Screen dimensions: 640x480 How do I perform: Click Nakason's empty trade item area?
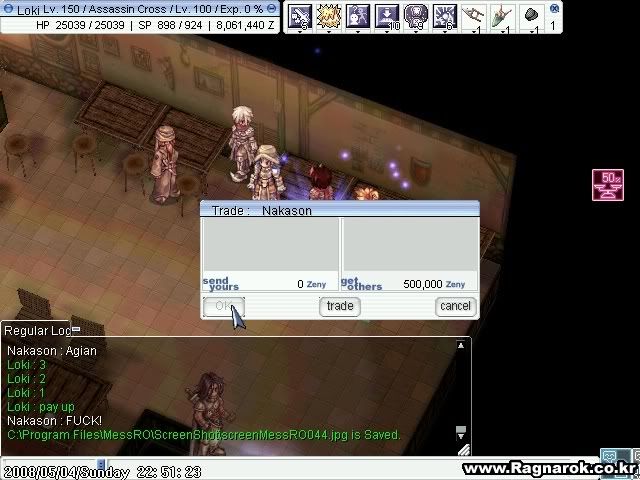[410, 244]
